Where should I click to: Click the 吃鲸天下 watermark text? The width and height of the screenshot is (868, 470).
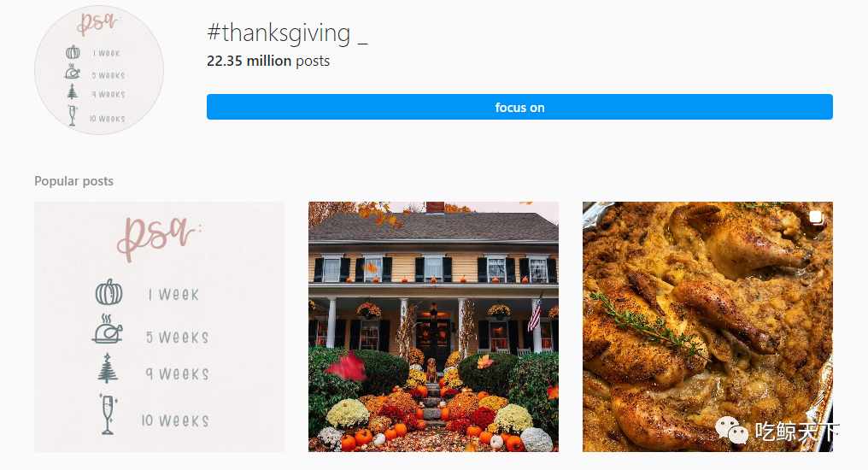797,432
